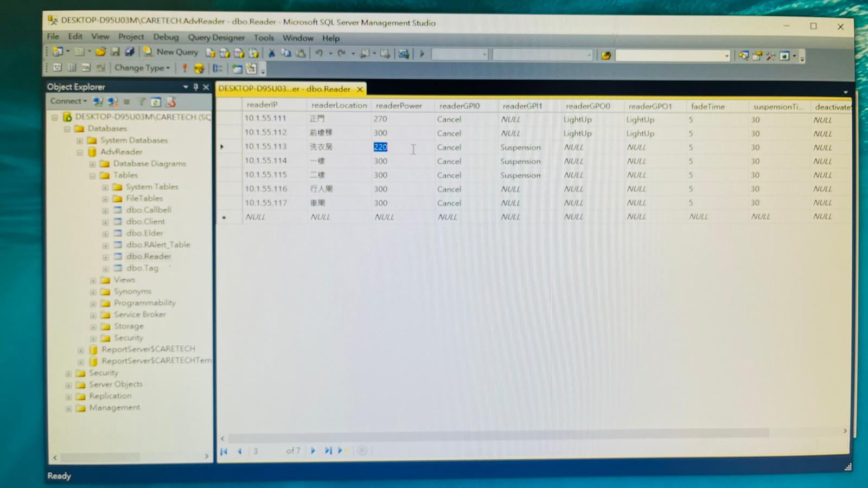Screen dimensions: 868x488
Task: Collapse the AdvReader database node
Action: (80, 152)
